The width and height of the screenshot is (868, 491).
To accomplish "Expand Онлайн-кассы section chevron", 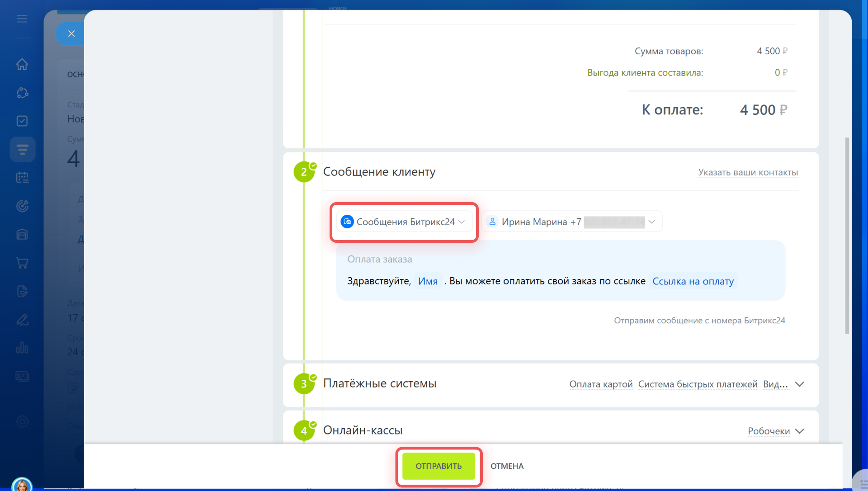I will point(799,431).
